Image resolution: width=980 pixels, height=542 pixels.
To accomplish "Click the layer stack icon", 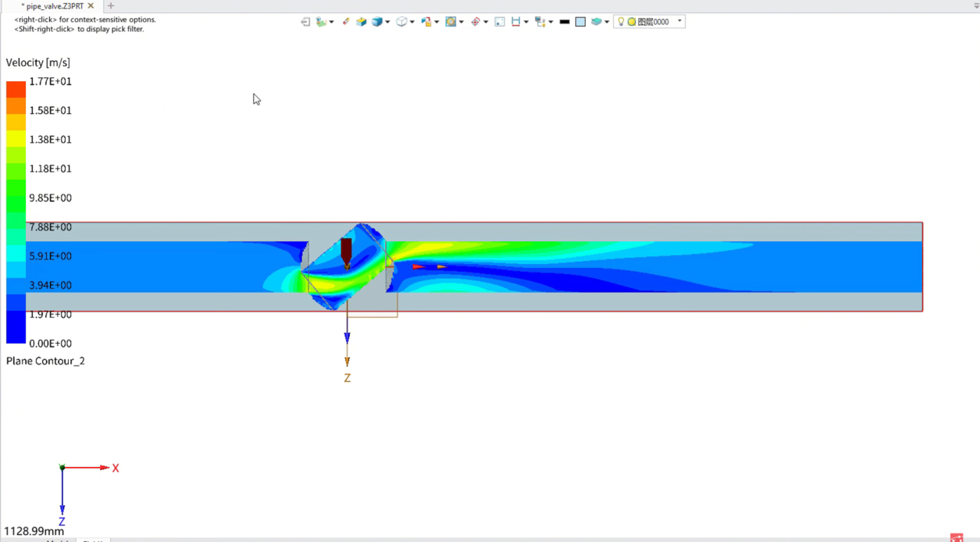I will pyautogui.click(x=596, y=22).
